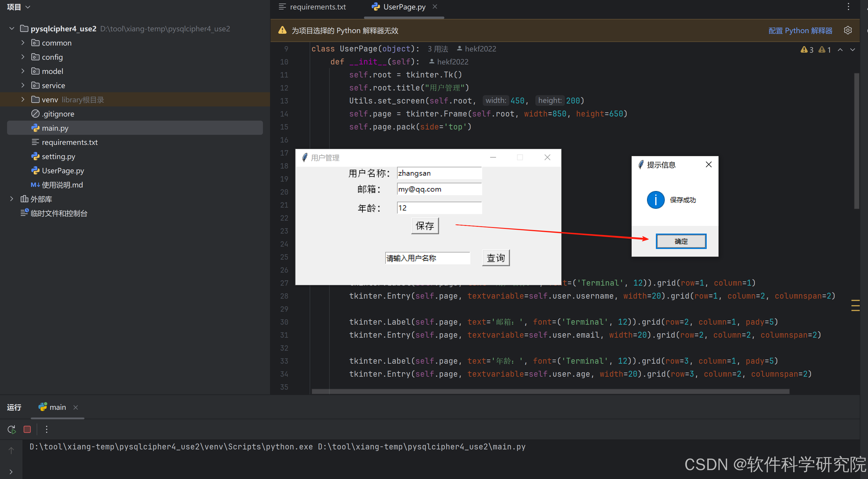Expand the config folder

click(22, 57)
